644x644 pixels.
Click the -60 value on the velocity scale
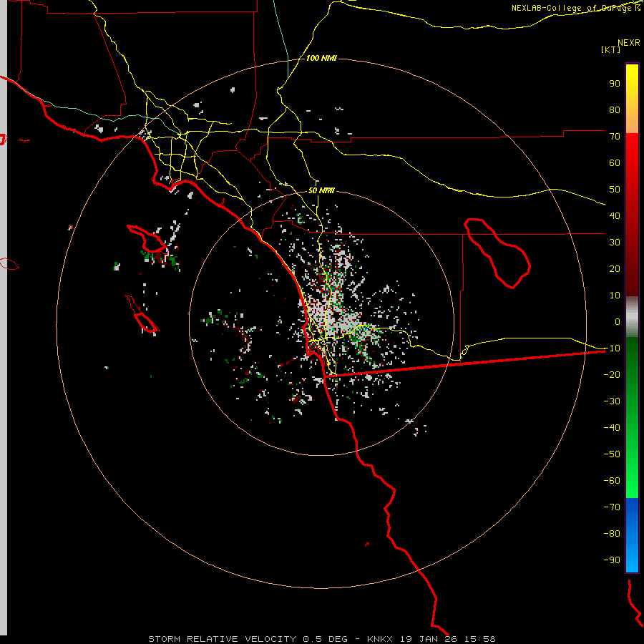612,481
